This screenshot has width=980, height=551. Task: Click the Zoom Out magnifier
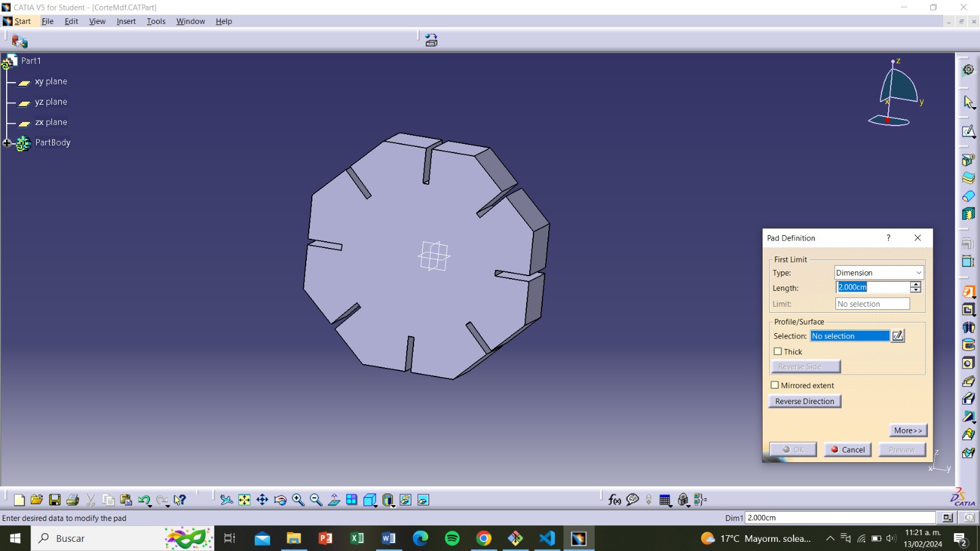click(316, 500)
